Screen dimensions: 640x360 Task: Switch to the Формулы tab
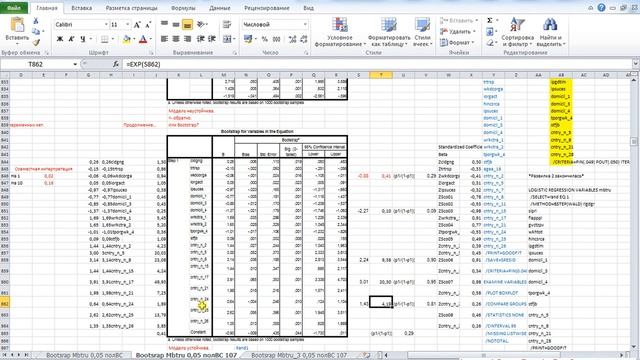click(x=183, y=8)
